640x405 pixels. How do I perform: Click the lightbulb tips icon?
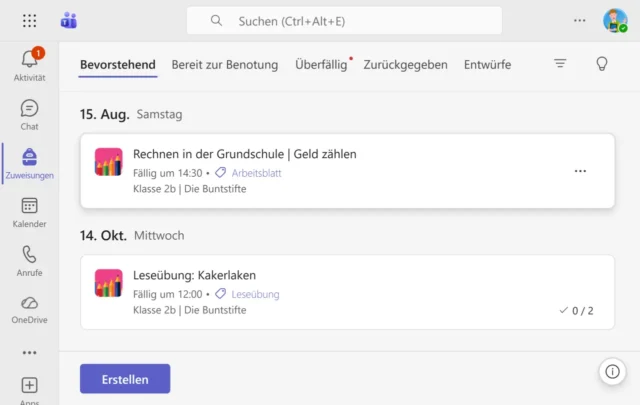(602, 64)
